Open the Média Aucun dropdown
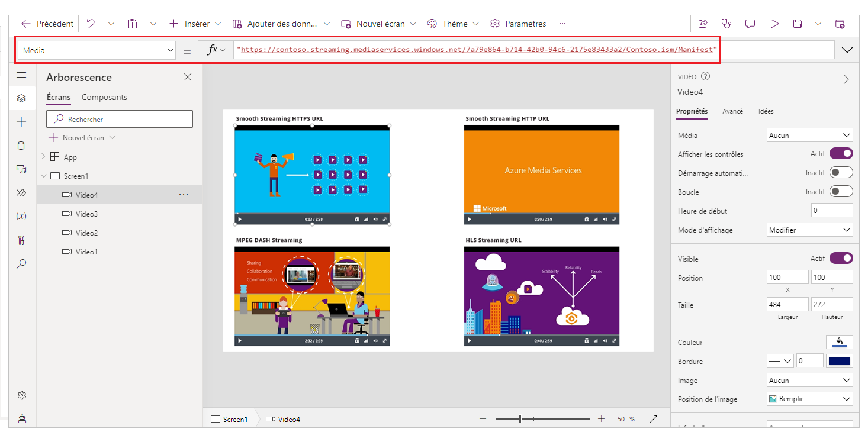 pos(809,136)
